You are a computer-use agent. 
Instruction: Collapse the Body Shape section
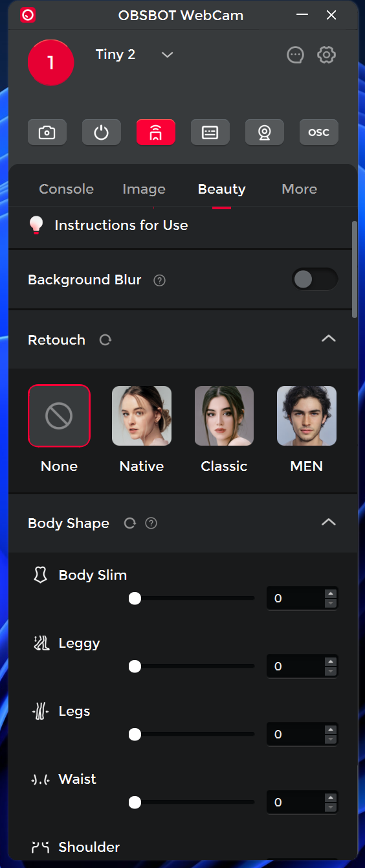[329, 521]
